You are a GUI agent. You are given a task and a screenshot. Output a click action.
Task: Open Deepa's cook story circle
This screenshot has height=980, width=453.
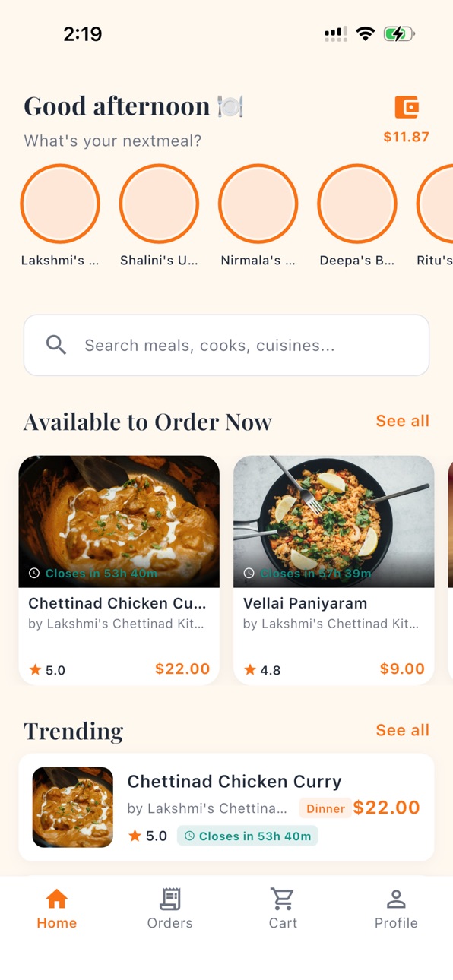click(x=357, y=204)
